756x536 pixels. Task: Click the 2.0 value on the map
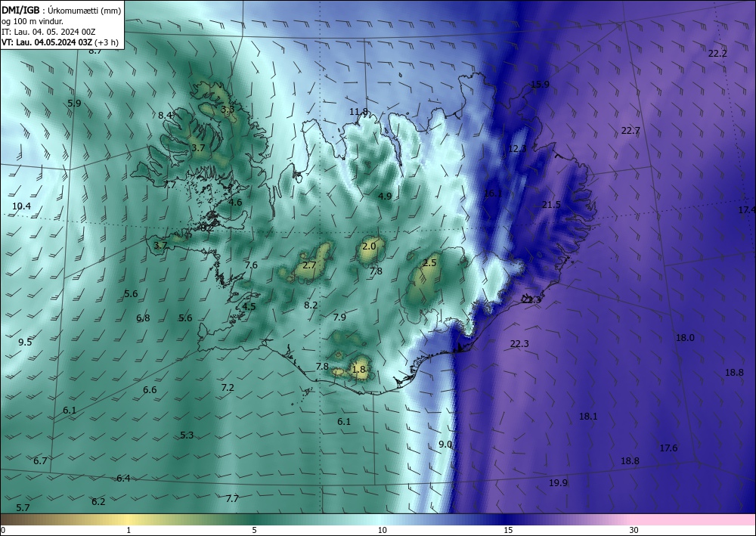coord(369,246)
